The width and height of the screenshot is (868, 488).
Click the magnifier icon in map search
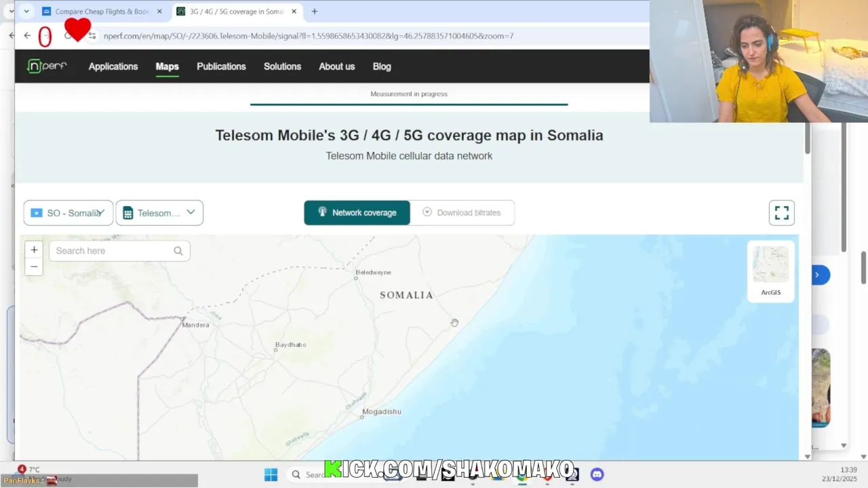pyautogui.click(x=178, y=251)
